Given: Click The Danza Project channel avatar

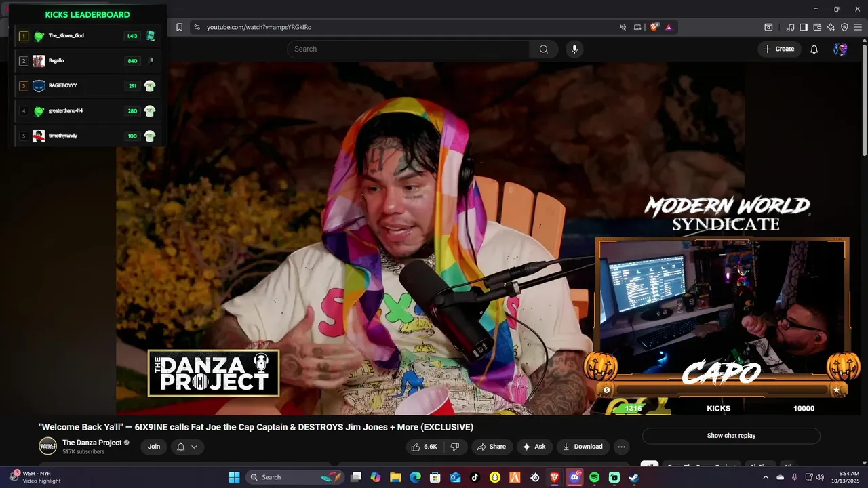Looking at the screenshot, I should 47,446.
